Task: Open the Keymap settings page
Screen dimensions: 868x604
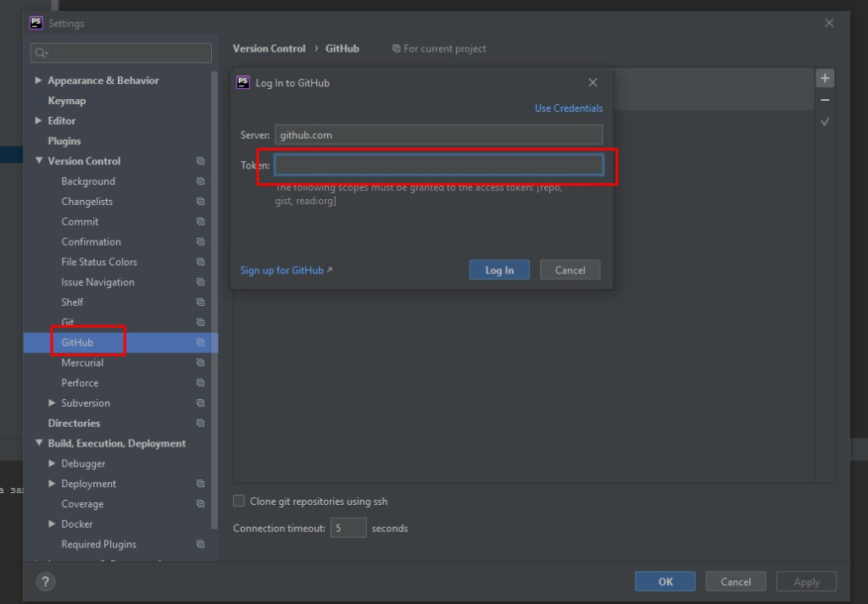Action: point(66,101)
